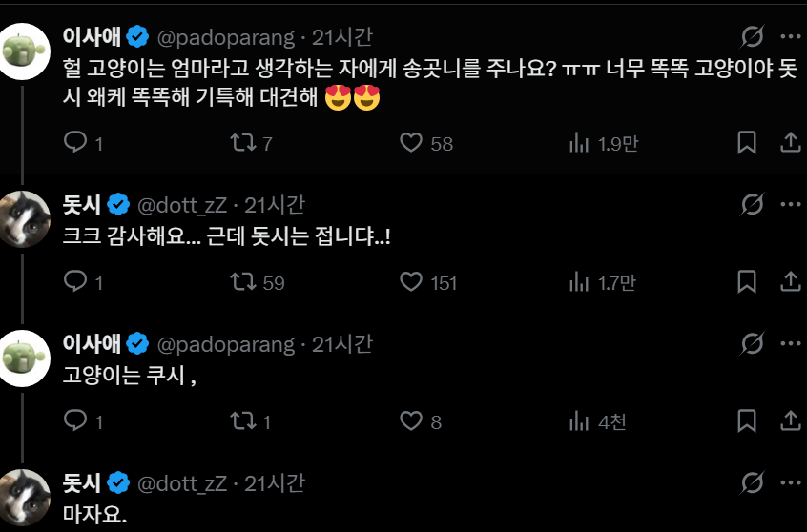Click 21시간 timestamp on '고양이는 쿠시' tweet
The height and width of the screenshot is (532, 807).
click(341, 343)
